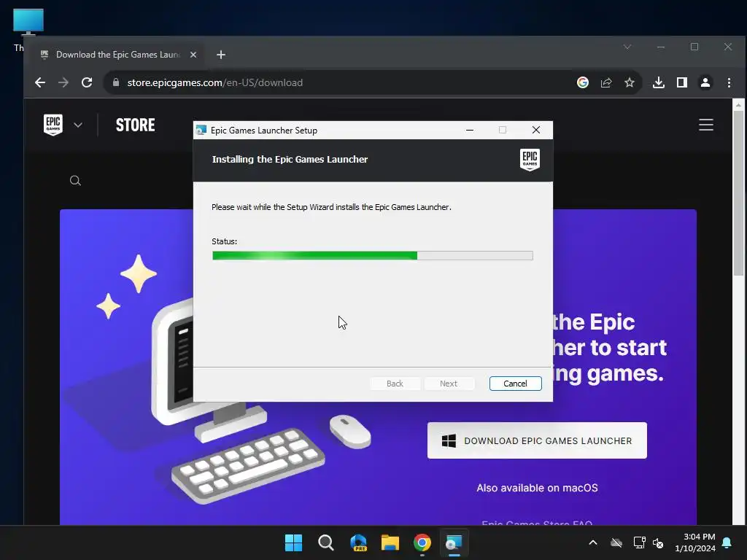747x560 pixels.
Task: Click the Chrome tab search chevron
Action: (627, 47)
